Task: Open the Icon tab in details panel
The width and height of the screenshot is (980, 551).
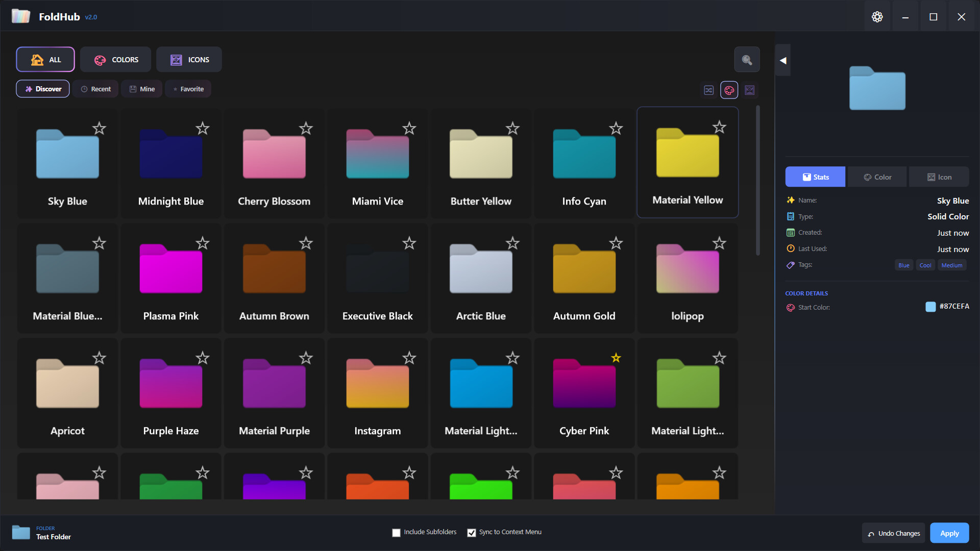Action: click(x=939, y=177)
